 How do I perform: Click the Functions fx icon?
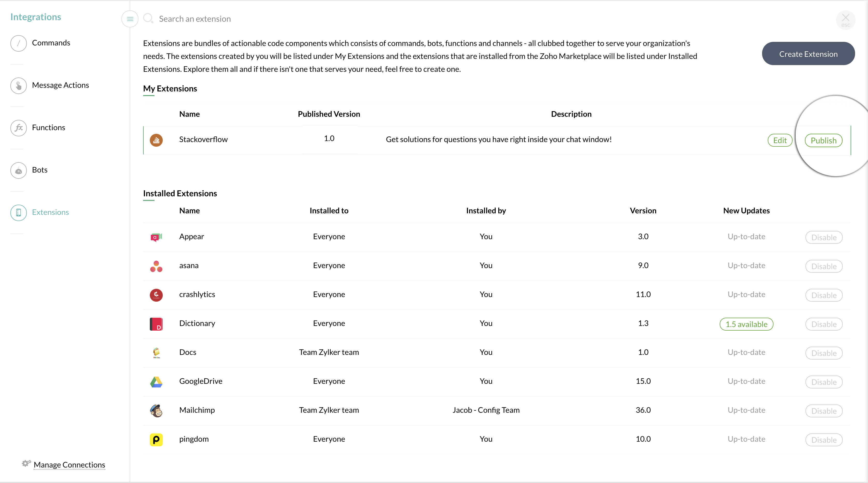(x=19, y=128)
